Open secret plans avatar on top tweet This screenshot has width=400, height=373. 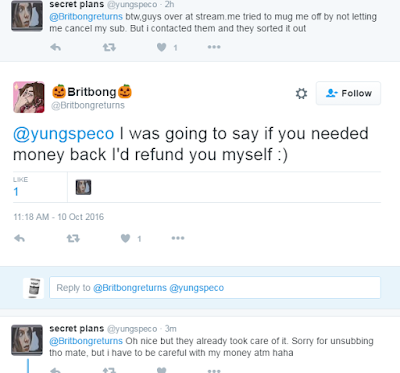pyautogui.click(x=27, y=16)
